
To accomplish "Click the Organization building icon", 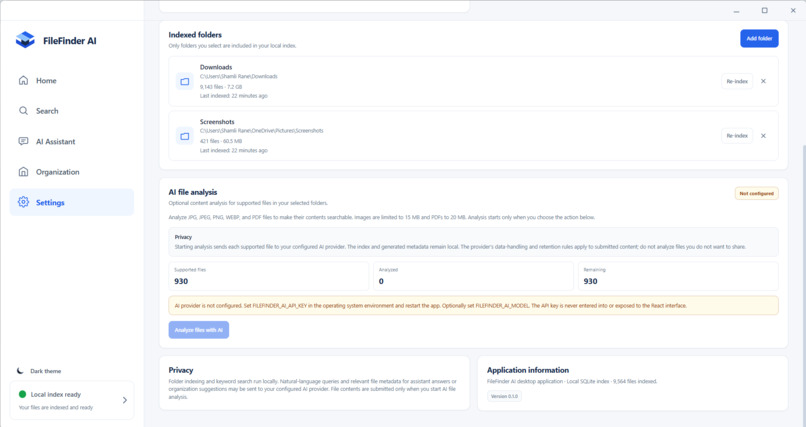I will (23, 172).
